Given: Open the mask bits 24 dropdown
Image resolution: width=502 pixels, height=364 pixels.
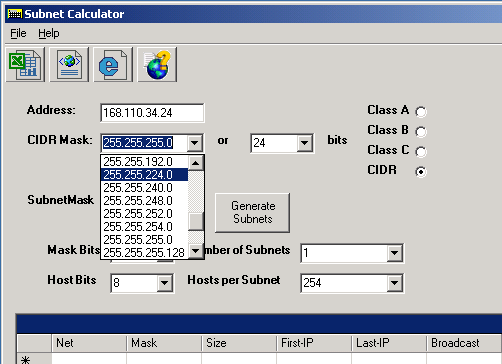Looking at the screenshot, I should (304, 143).
